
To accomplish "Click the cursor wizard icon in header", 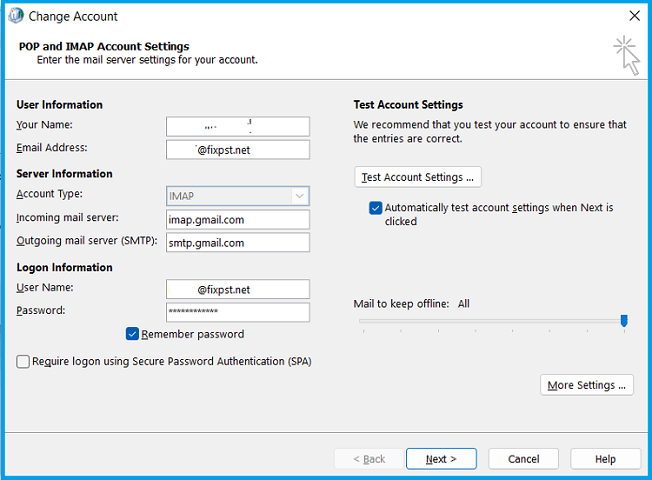I will (x=627, y=54).
